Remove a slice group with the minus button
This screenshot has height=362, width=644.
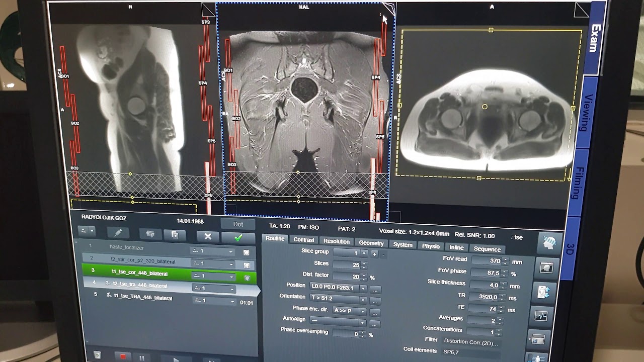click(383, 255)
